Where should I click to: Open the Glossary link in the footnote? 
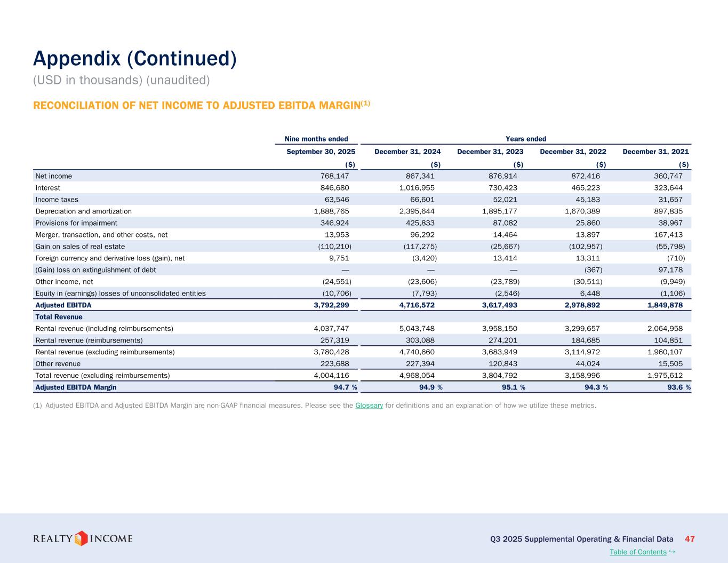(369, 406)
